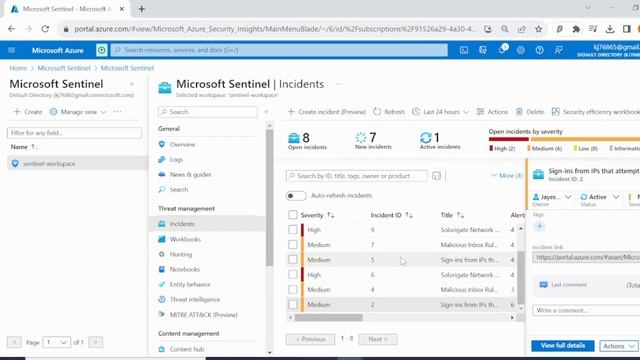Click the Copilot preview icon beside Microsoft Azure

[x=101, y=50]
